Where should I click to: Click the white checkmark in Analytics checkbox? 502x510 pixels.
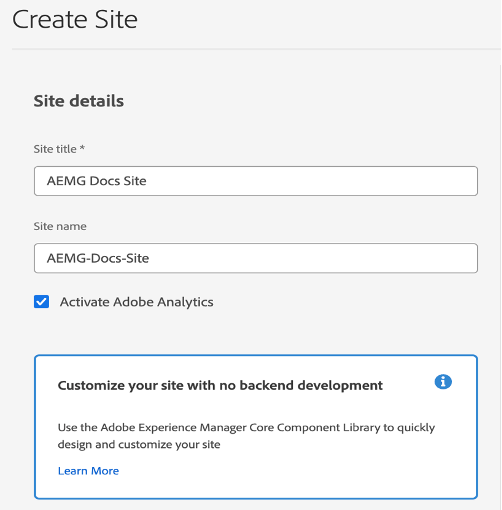41,302
